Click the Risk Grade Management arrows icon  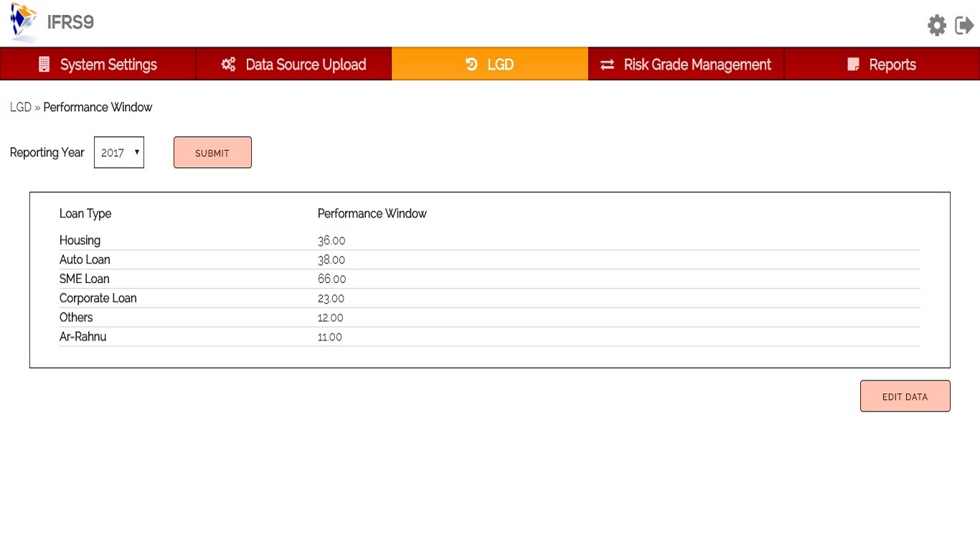tap(607, 65)
